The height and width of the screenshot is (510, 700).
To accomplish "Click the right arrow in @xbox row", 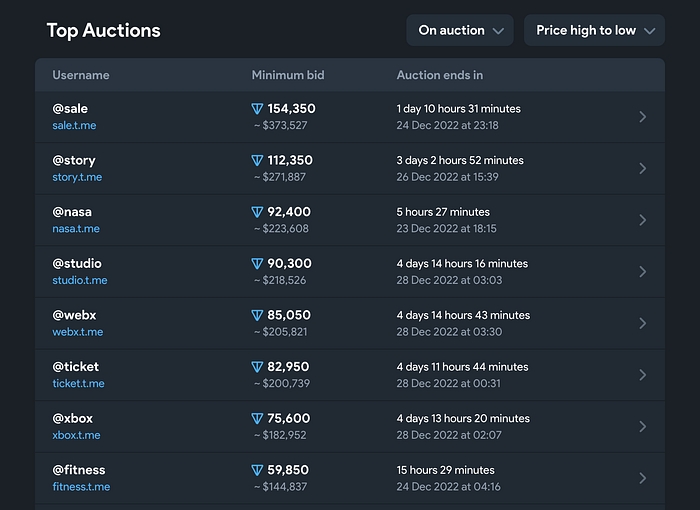I will 642,426.
